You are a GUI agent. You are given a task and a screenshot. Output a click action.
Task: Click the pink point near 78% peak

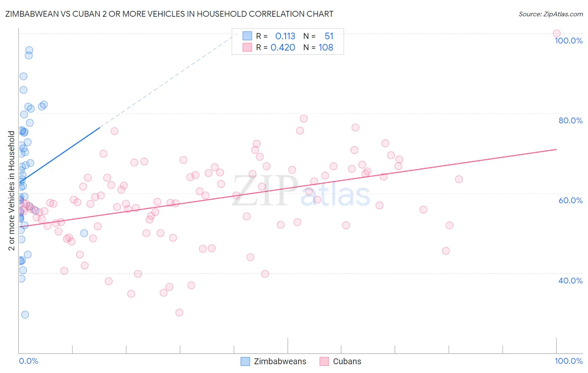304,119
